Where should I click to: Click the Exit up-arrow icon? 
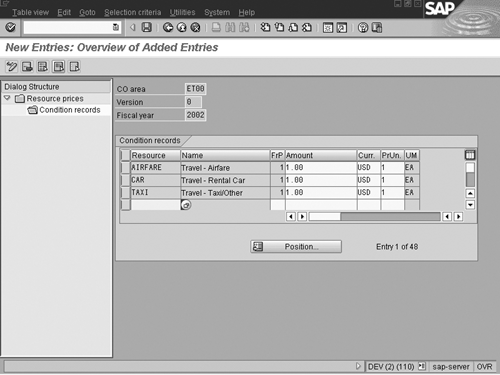click(x=182, y=27)
